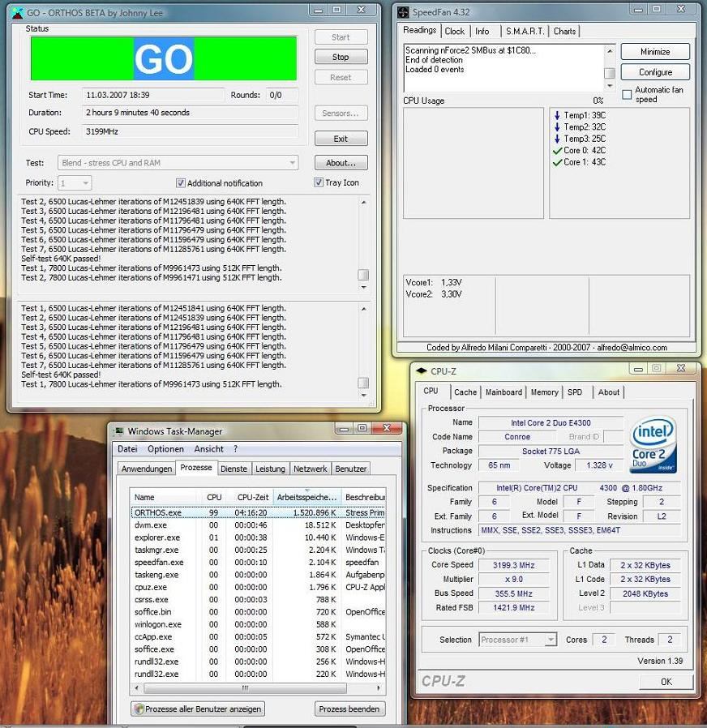Sort processes by the CPU-Zeit column header

[x=251, y=497]
